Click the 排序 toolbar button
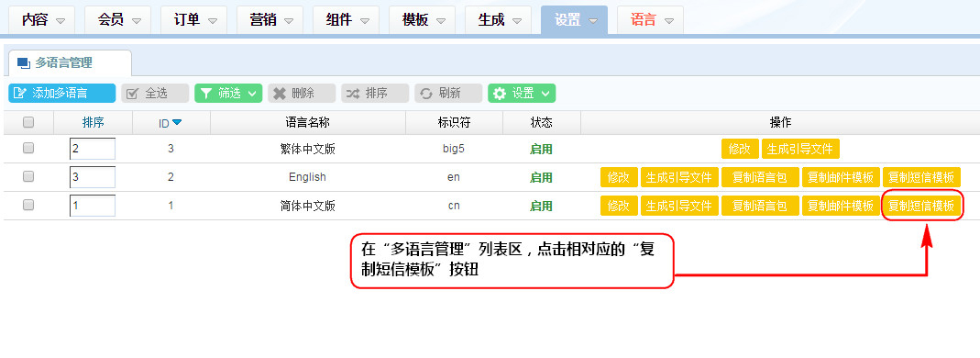This screenshot has height=358, width=980. pyautogui.click(x=375, y=94)
